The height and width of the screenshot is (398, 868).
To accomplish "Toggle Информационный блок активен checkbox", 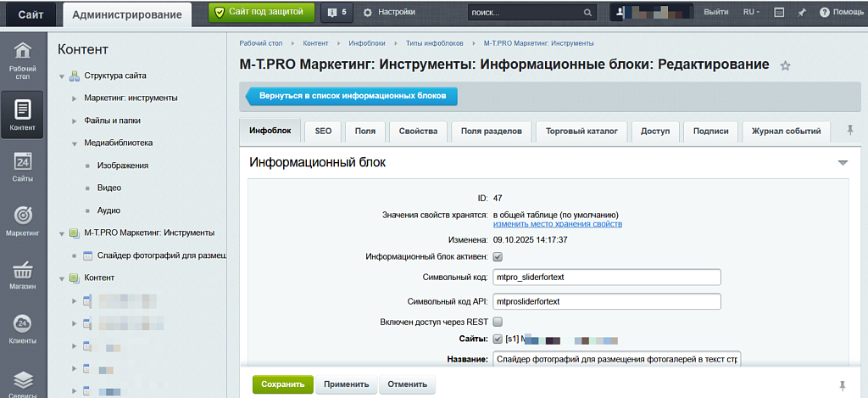I will click(x=498, y=256).
